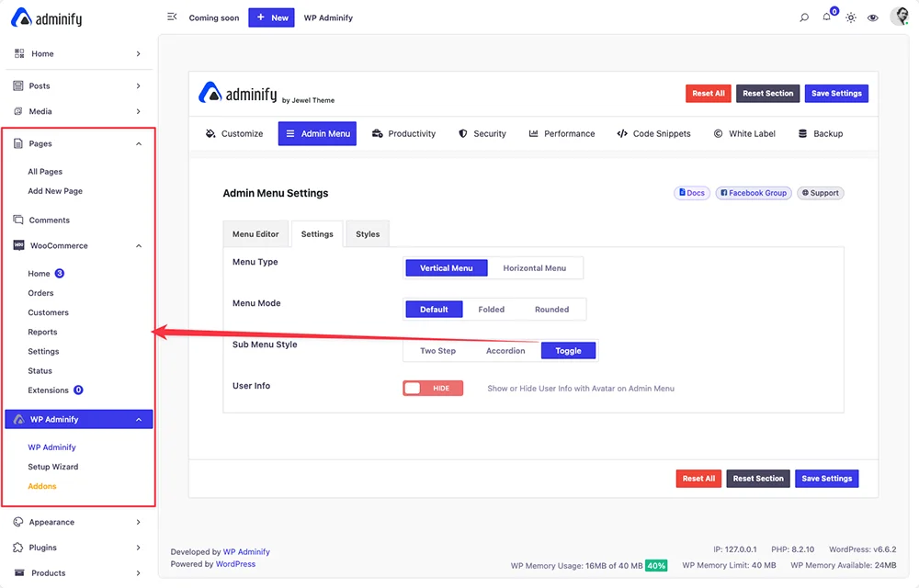Click the Appearance palette icon
The width and height of the screenshot is (919, 588).
point(18,522)
